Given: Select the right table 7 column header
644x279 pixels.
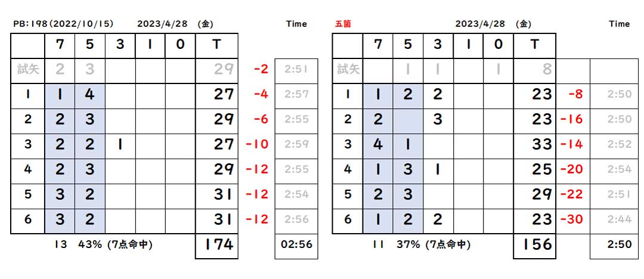Looking at the screenshot, I should (x=378, y=45).
